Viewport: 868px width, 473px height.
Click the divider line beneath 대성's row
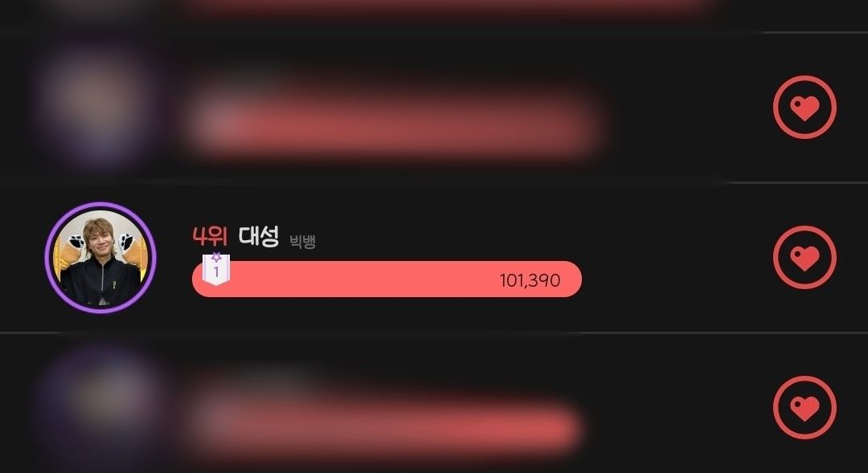(434, 332)
